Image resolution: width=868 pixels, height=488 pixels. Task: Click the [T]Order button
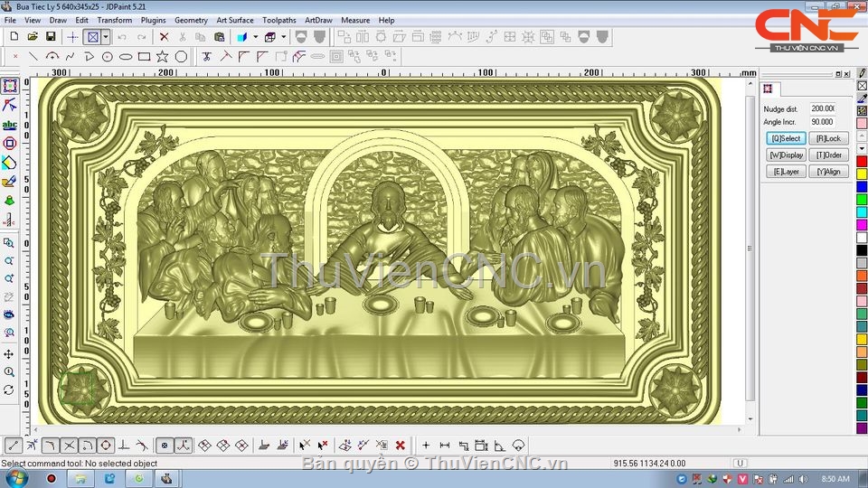point(829,155)
